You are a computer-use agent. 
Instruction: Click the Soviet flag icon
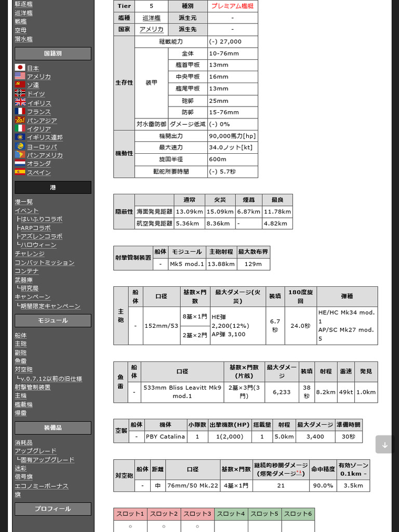[20, 85]
